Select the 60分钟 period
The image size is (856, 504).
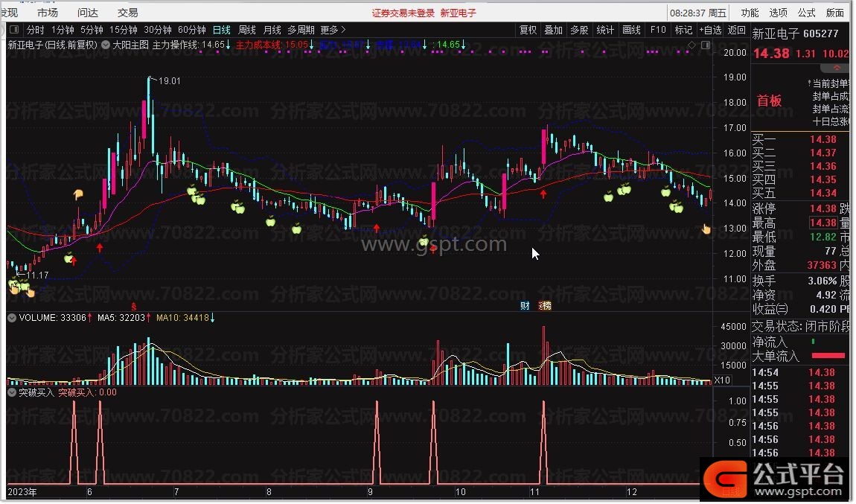[x=192, y=30]
